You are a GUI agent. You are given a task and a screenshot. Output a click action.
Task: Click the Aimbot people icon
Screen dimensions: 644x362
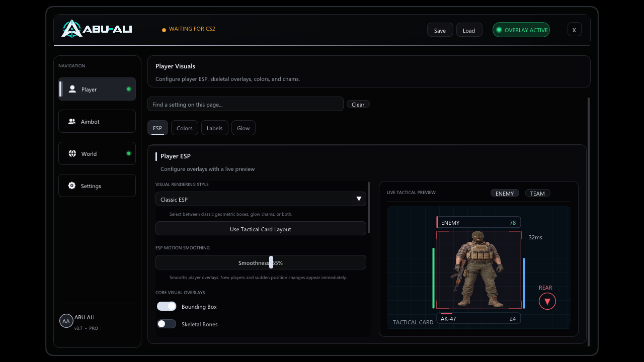pyautogui.click(x=72, y=121)
